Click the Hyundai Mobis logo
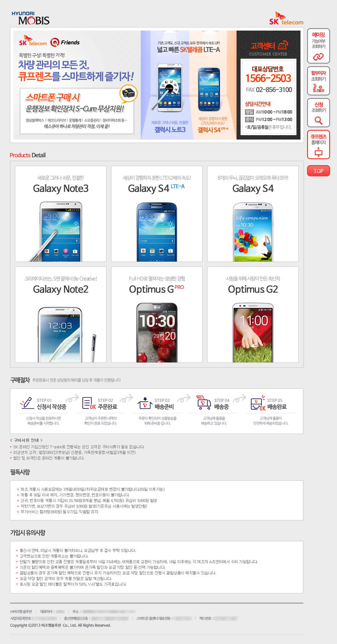Screen dimensions: 337x644 coord(31,18)
